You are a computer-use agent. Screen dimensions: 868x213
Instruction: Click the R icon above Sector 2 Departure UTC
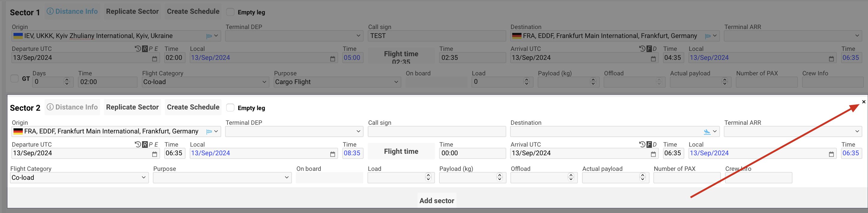[x=145, y=145]
